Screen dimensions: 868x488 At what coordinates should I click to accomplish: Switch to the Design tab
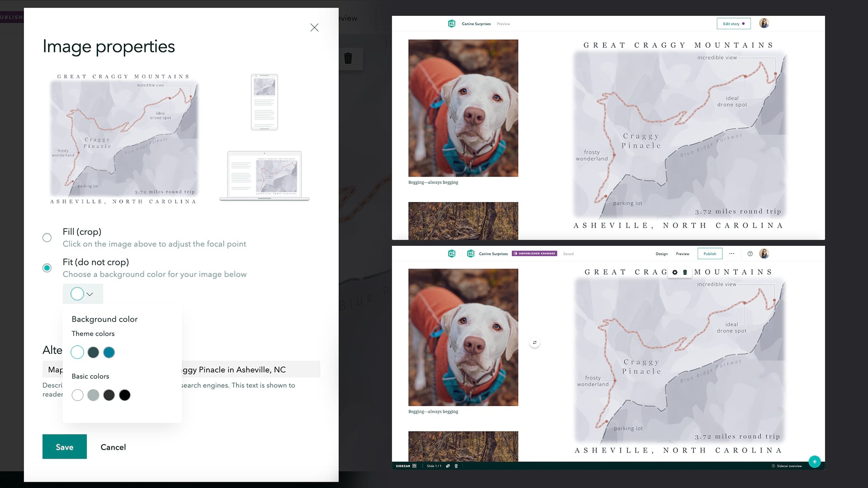(x=661, y=253)
